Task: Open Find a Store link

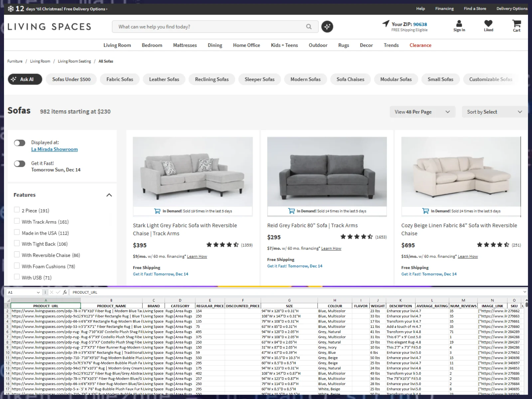Action: pyautogui.click(x=475, y=9)
